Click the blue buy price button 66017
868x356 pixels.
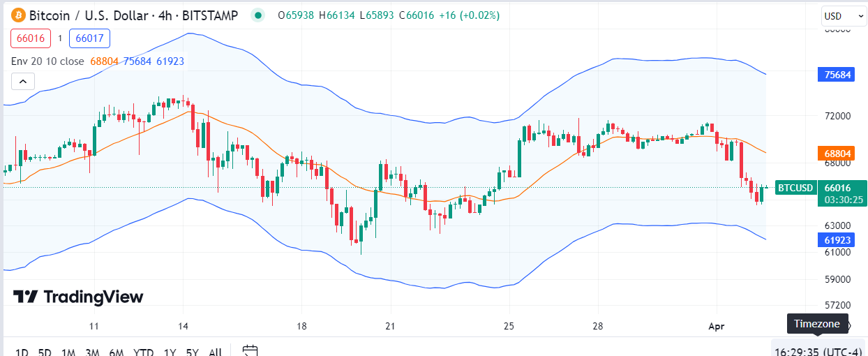click(89, 38)
